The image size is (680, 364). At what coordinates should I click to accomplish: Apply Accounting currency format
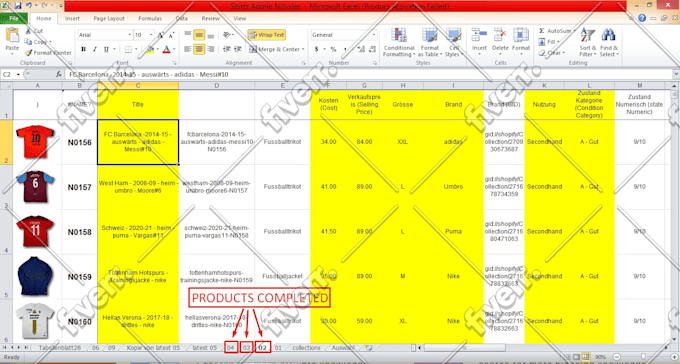pos(317,49)
